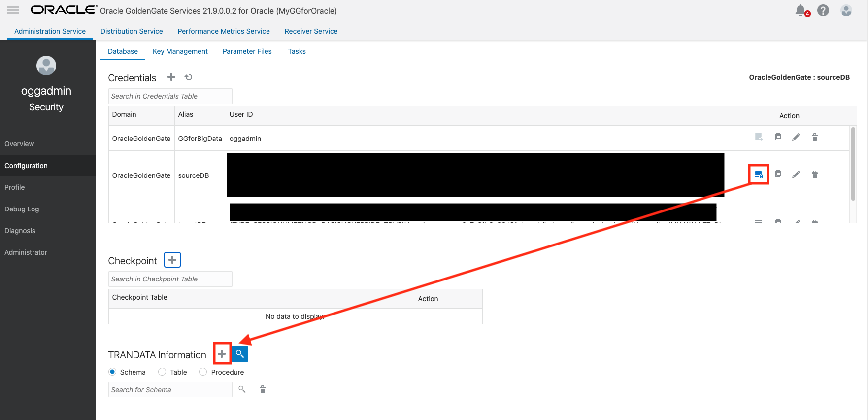
Task: Click the Search in Checkpoint Table field
Action: pyautogui.click(x=170, y=279)
